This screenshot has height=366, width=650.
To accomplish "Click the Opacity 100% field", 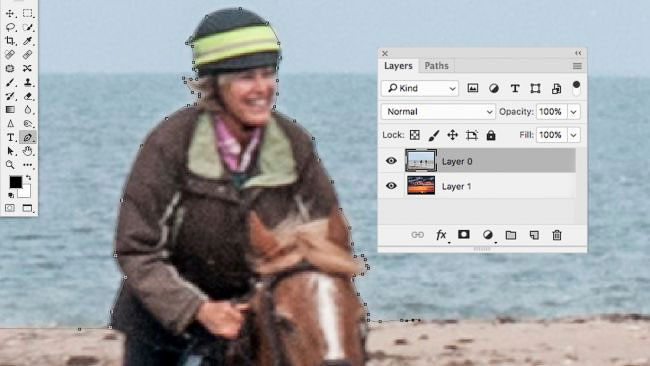I will click(x=551, y=112).
